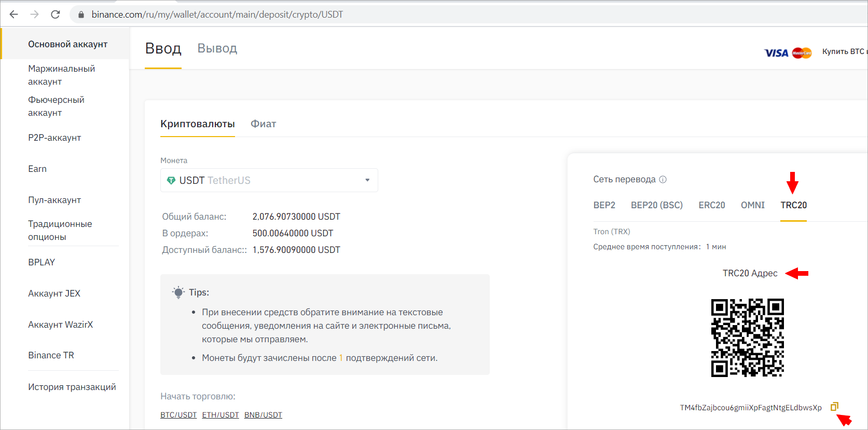
Task: Go to P2P-аккаунт in the sidebar
Action: pos(54,138)
